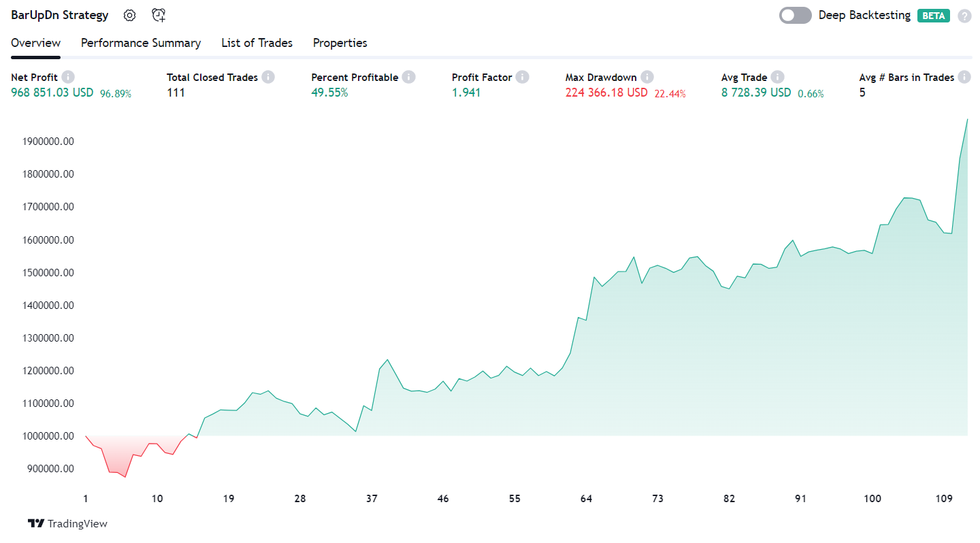Open the TradingView logo link
Image resolution: width=980 pixels, height=543 pixels.
pos(67,523)
